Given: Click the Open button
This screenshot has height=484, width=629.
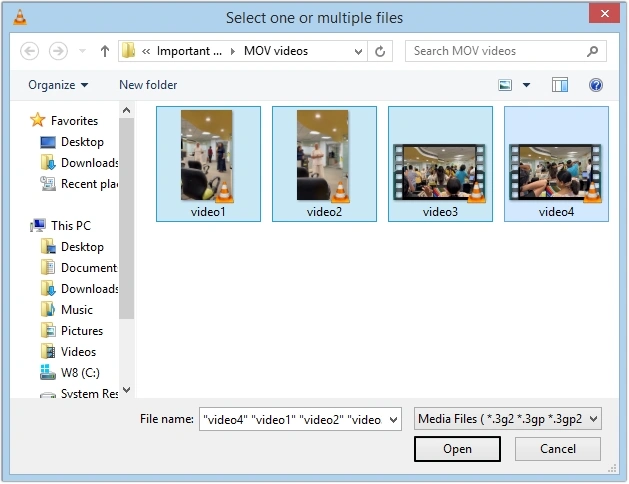Looking at the screenshot, I should 457,449.
